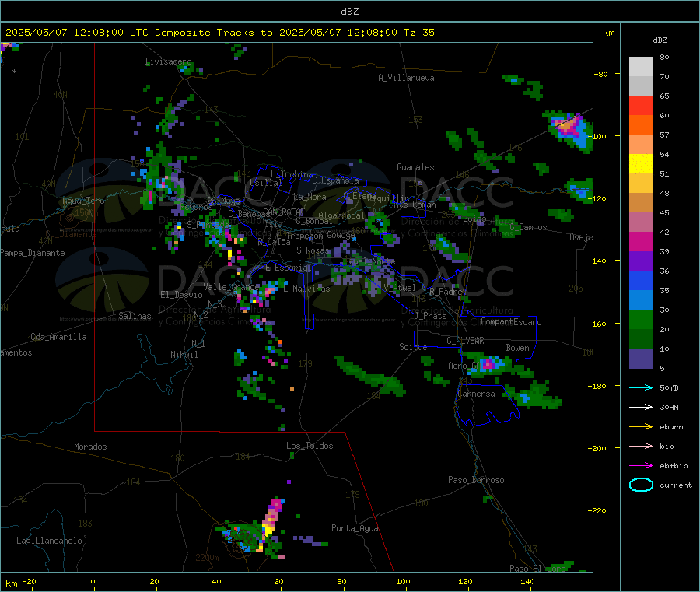Click the CompantEscard place label
Screen dimensions: 700x592
click(511, 322)
